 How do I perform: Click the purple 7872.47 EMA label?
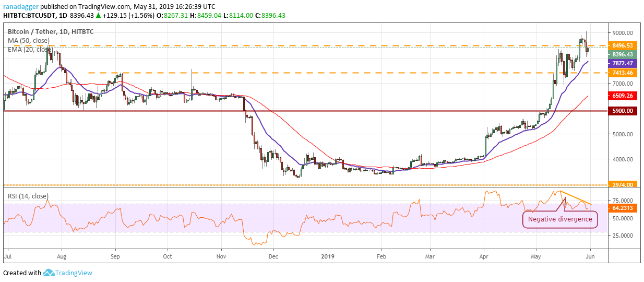click(623, 63)
